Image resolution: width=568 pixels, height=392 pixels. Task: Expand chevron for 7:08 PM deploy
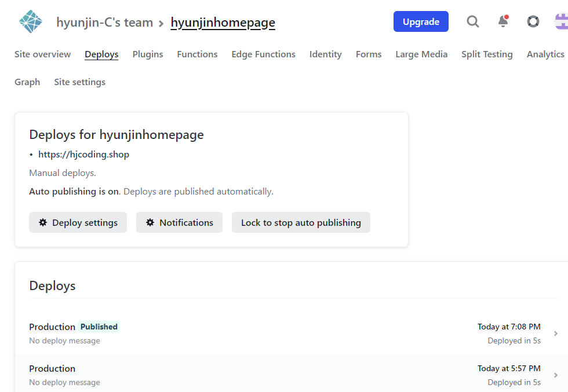(x=556, y=334)
